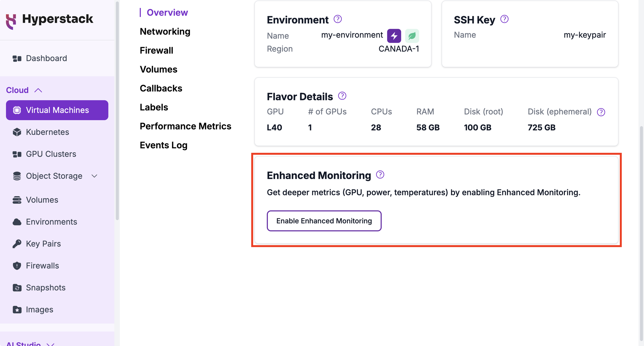This screenshot has height=346, width=644.
Task: Click the purple lightning bolt environment badge
Action: coord(394,36)
